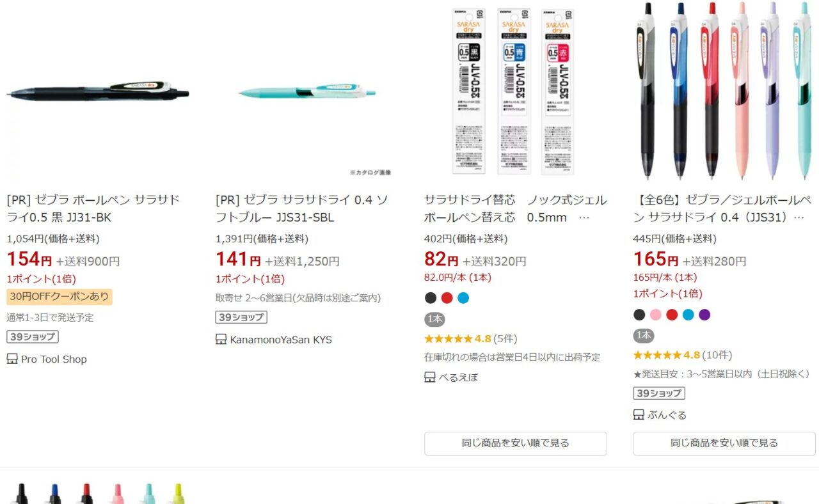Select red color swatch on refill item

[447, 298]
